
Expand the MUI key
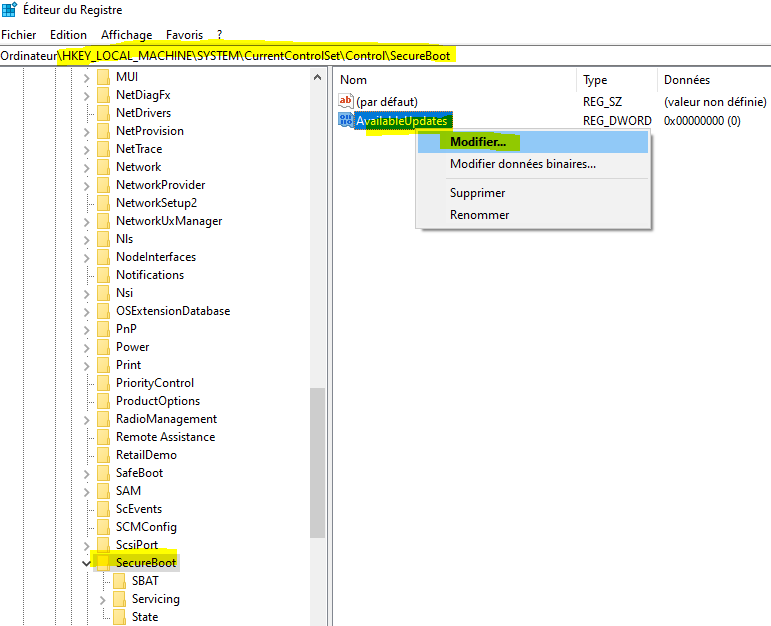tap(87, 78)
